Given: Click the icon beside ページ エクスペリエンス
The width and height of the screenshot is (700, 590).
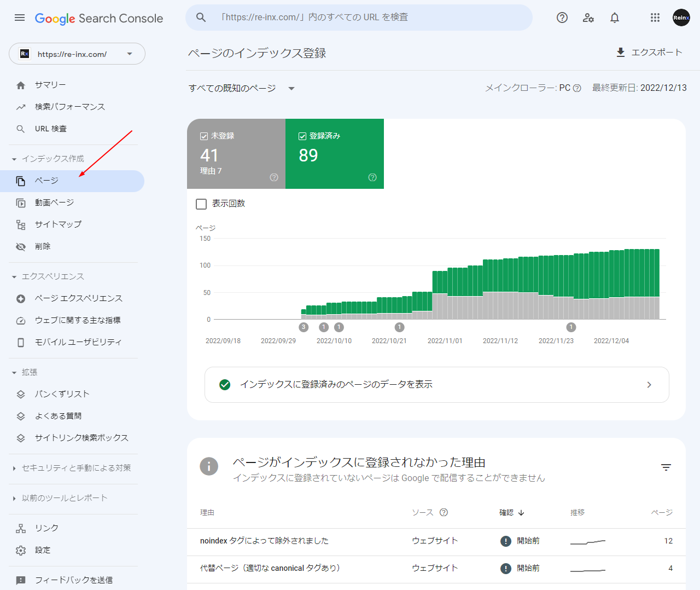Looking at the screenshot, I should (21, 299).
